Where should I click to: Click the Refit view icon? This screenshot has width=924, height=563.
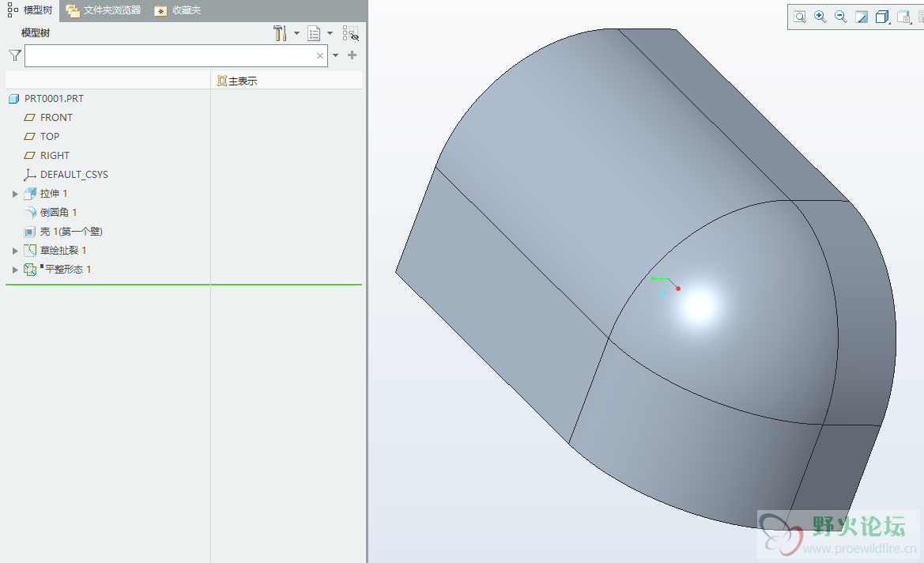(800, 17)
